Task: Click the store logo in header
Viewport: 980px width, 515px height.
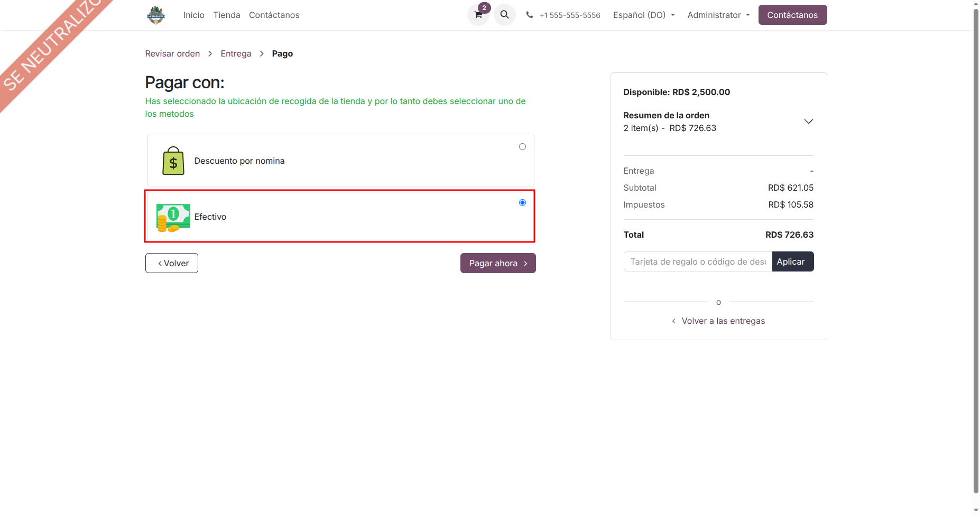Action: click(x=156, y=15)
